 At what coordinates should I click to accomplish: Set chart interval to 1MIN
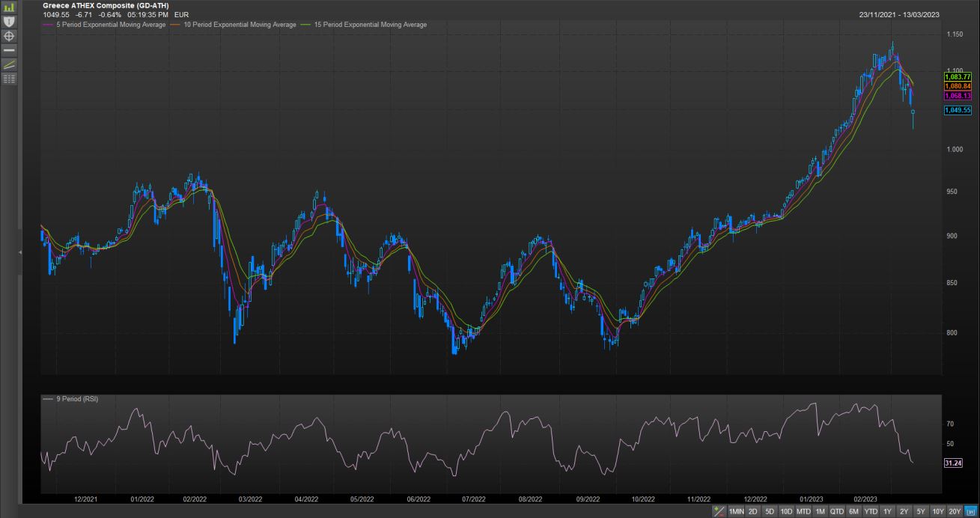(x=736, y=511)
